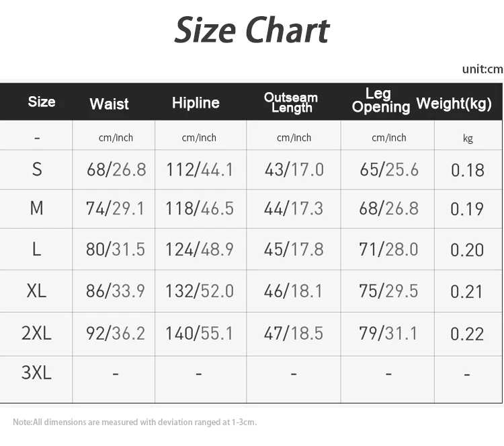Click the Outseam Length column header

[291, 102]
